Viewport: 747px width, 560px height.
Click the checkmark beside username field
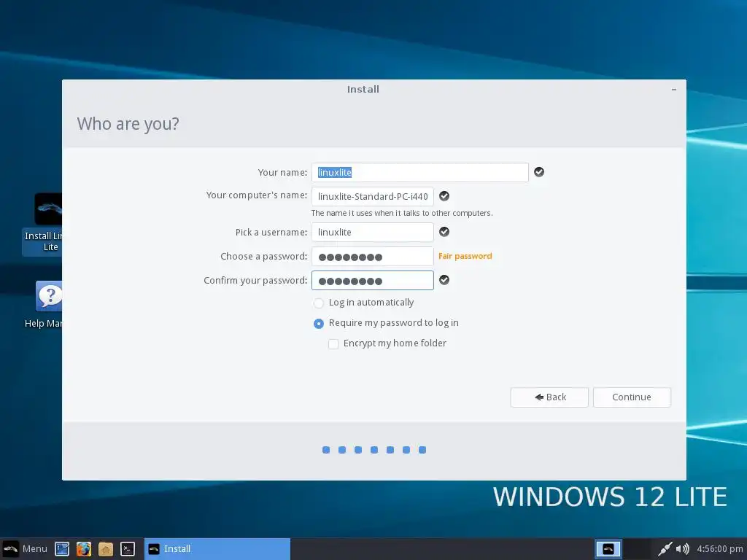click(444, 231)
